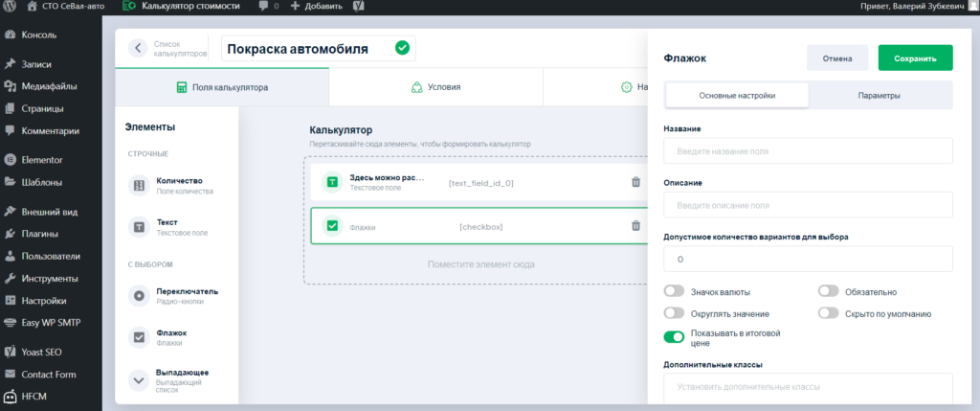Click the settings gear tab icon
The height and width of the screenshot is (411, 980).
[626, 87]
